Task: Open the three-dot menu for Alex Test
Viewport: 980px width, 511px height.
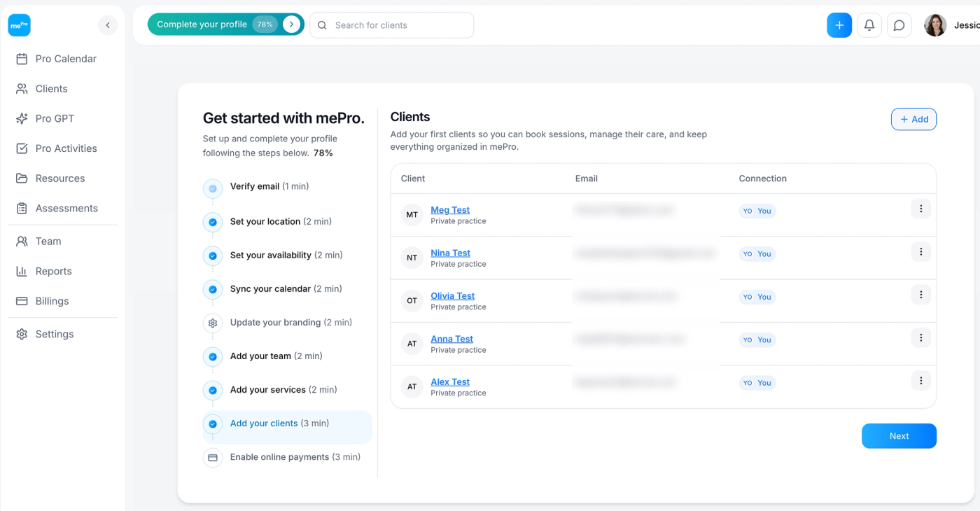Action: 920,381
